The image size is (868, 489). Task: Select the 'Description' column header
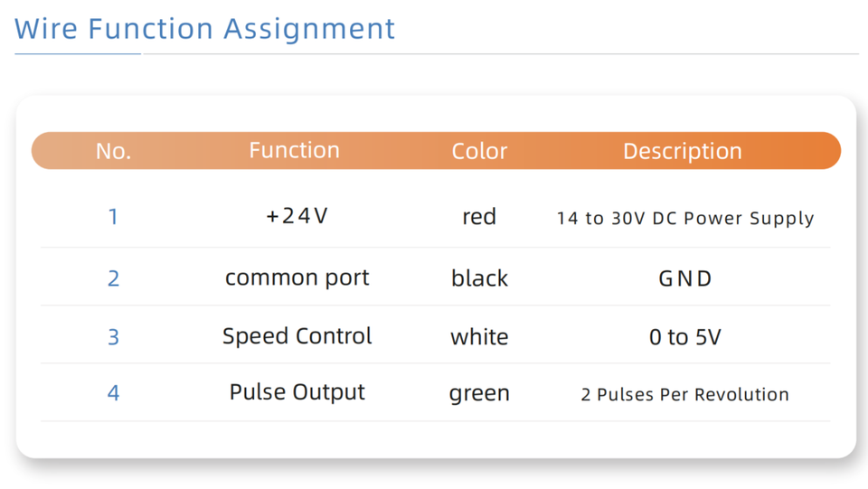point(682,151)
